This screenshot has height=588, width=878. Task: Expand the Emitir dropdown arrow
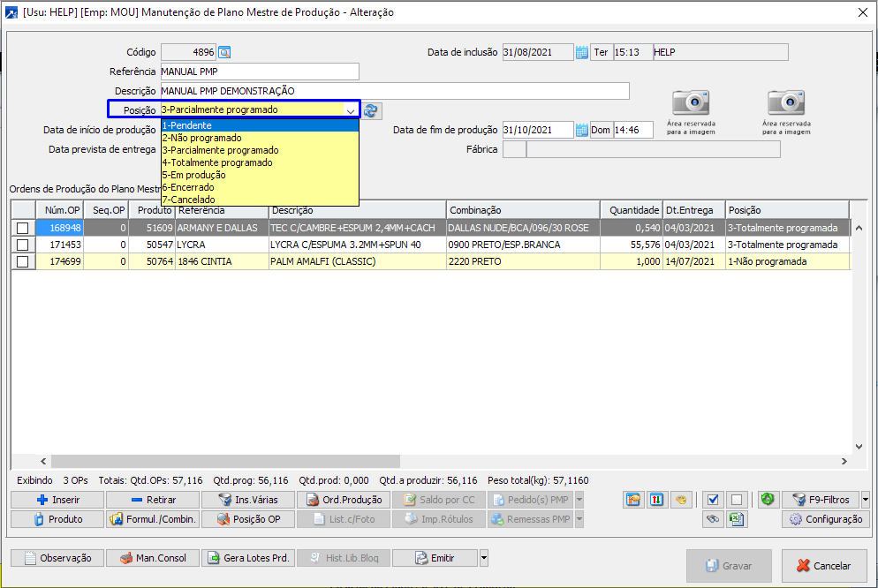[x=484, y=558]
